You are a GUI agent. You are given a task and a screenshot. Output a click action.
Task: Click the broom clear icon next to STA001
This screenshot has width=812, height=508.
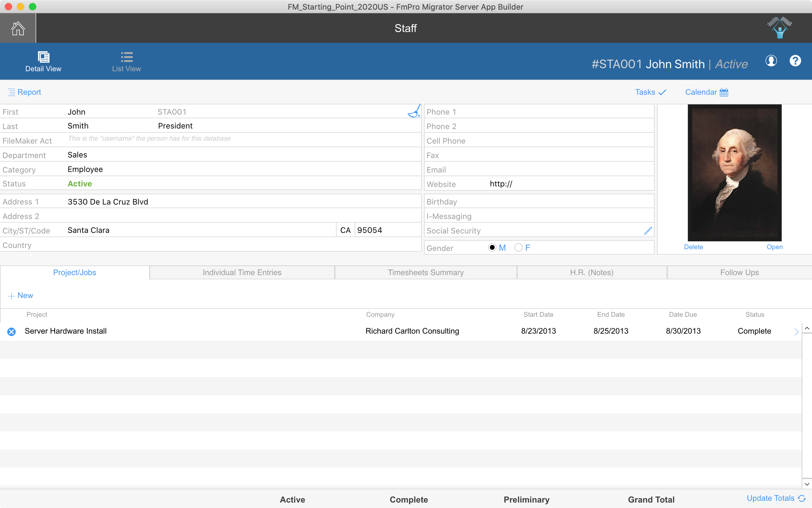pyautogui.click(x=414, y=111)
